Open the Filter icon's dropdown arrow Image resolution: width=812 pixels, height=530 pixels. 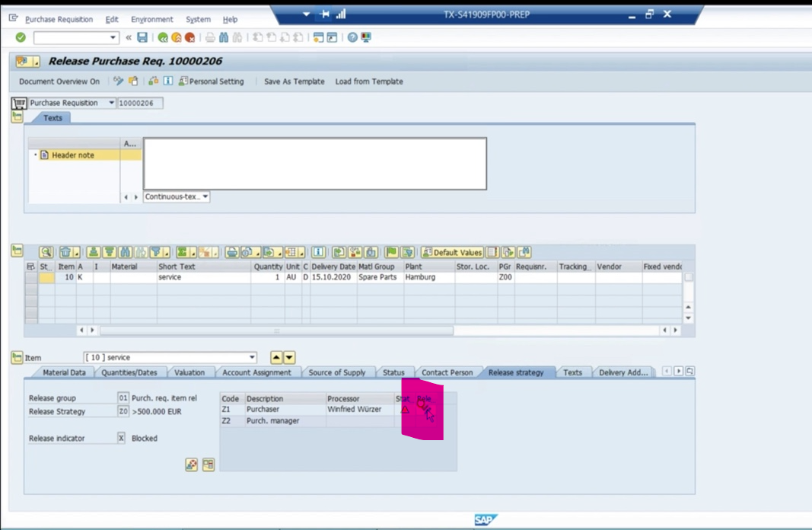coord(166,254)
